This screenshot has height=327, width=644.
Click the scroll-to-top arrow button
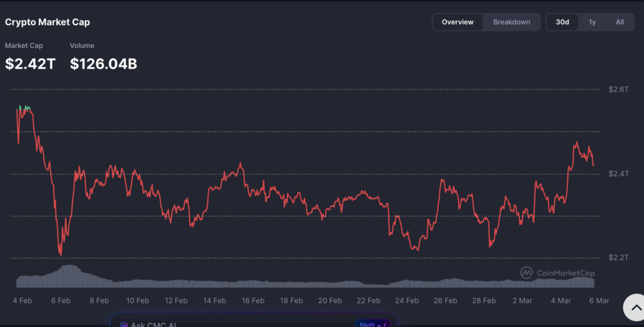(x=633, y=307)
